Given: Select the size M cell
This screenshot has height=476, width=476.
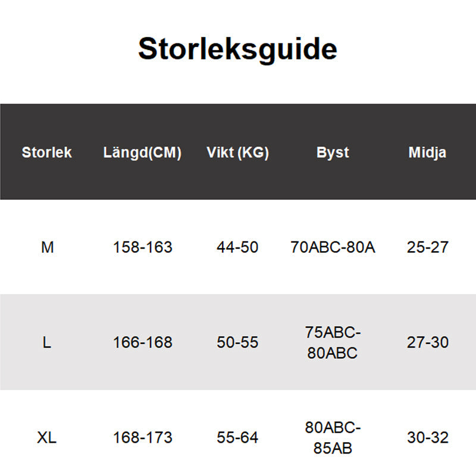Looking at the screenshot, I should tap(47, 248).
